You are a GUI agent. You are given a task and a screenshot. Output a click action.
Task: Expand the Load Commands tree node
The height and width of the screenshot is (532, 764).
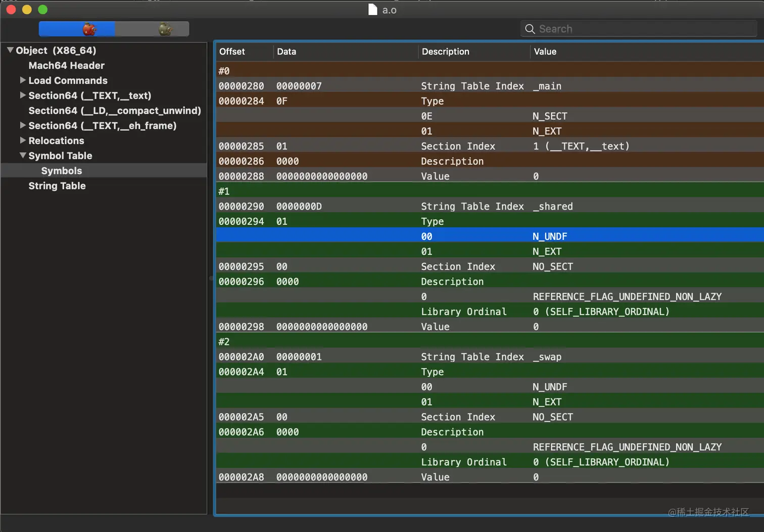pyautogui.click(x=23, y=80)
